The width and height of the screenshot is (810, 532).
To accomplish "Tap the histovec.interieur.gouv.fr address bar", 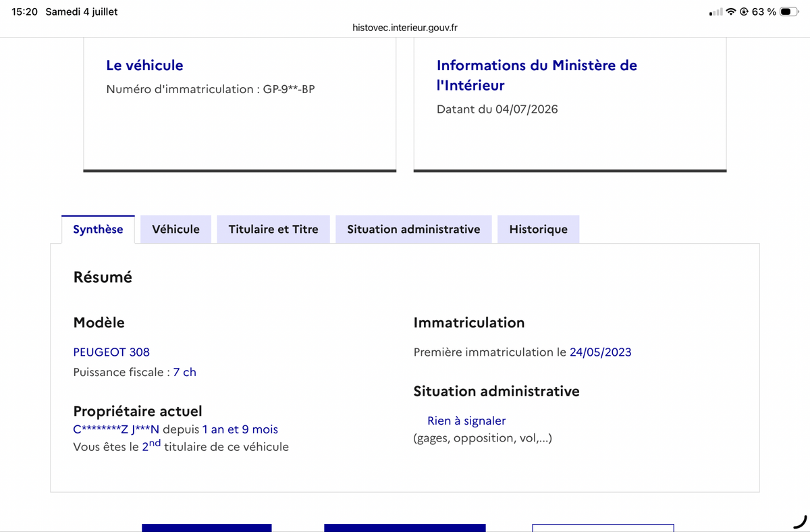I will [x=405, y=28].
